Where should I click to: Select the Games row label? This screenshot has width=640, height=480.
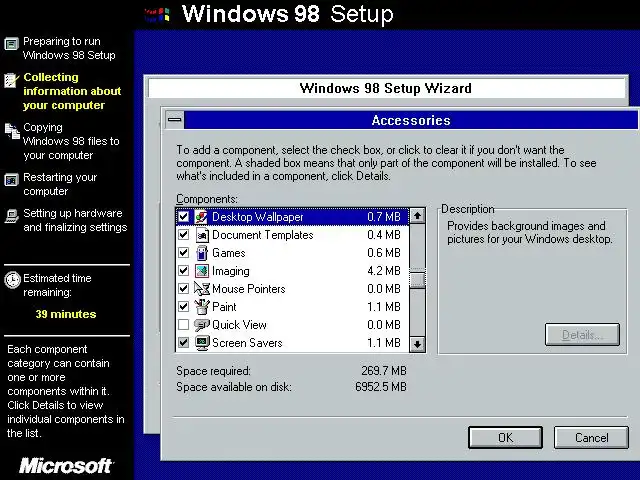(x=229, y=253)
